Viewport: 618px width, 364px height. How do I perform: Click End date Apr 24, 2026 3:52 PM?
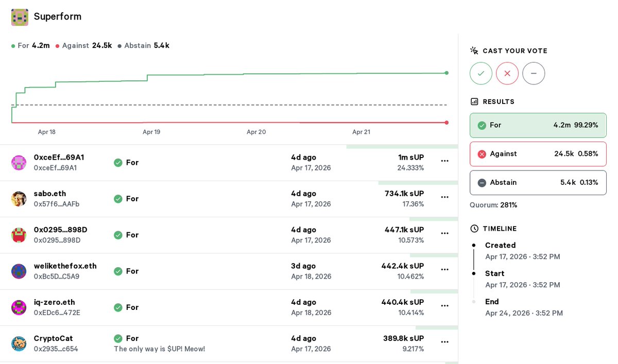point(524,313)
